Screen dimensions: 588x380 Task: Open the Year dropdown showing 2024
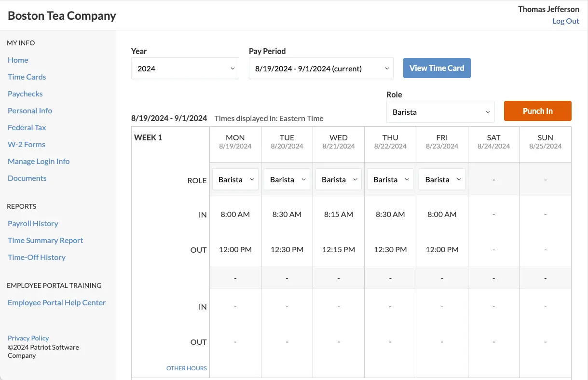tap(185, 68)
